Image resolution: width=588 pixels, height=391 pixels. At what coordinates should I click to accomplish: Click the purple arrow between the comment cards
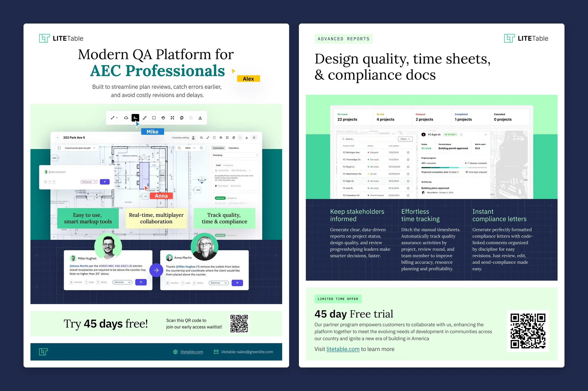pyautogui.click(x=156, y=270)
